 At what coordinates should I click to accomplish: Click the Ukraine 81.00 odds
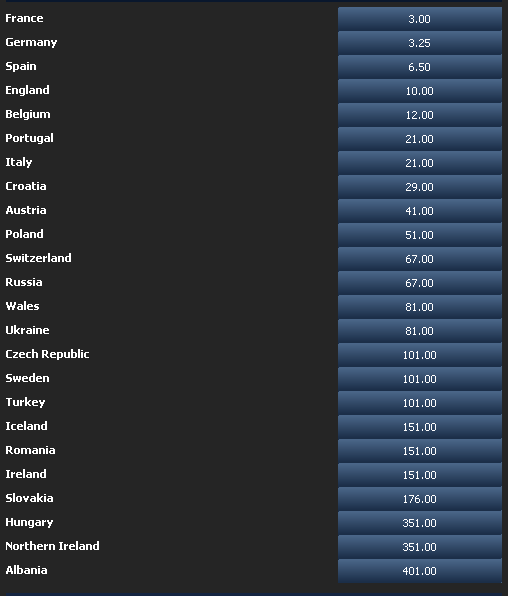[x=420, y=331]
